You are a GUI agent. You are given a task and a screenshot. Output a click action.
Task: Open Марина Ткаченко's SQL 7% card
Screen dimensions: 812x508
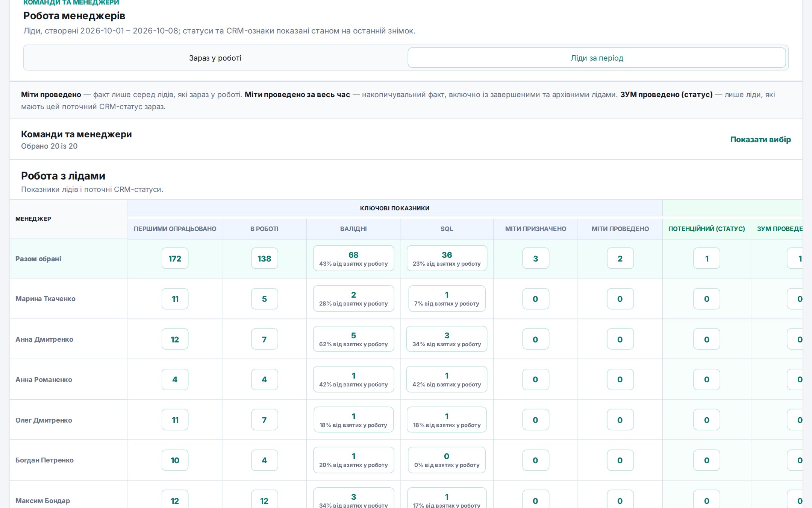click(x=447, y=299)
